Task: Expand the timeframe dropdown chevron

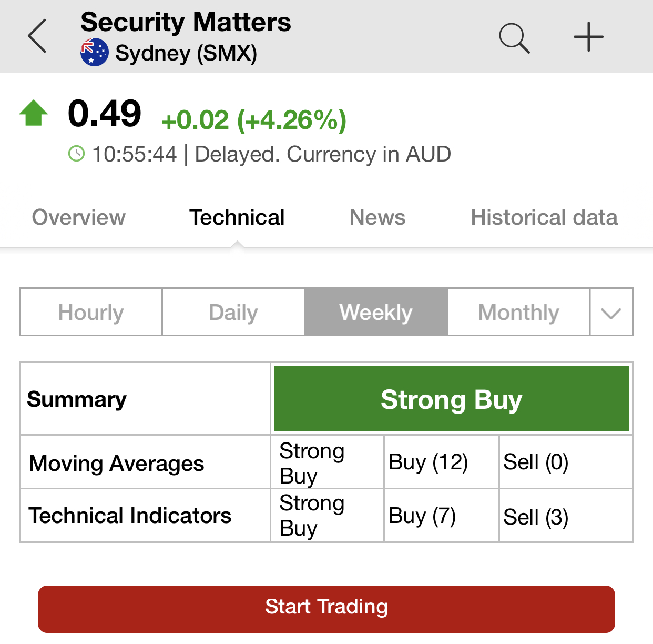Action: (611, 312)
